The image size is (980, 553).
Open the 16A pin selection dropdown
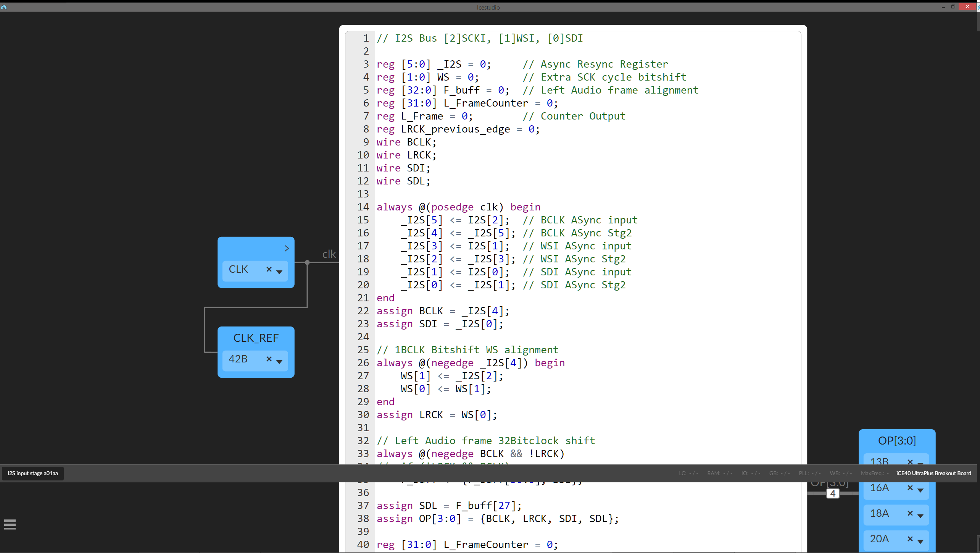921,491
